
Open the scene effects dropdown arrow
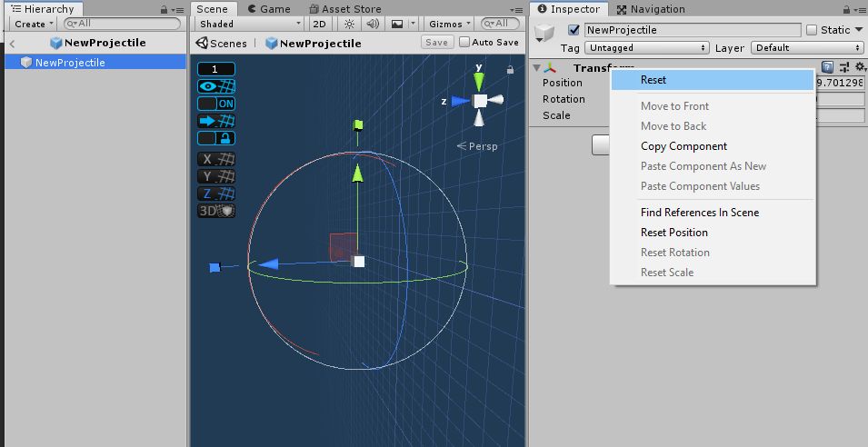413,24
